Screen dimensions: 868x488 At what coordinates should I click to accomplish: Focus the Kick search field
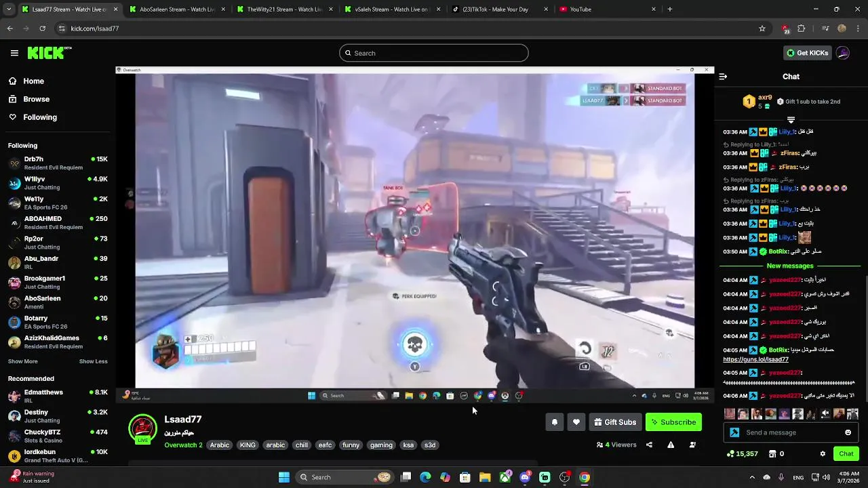[434, 53]
